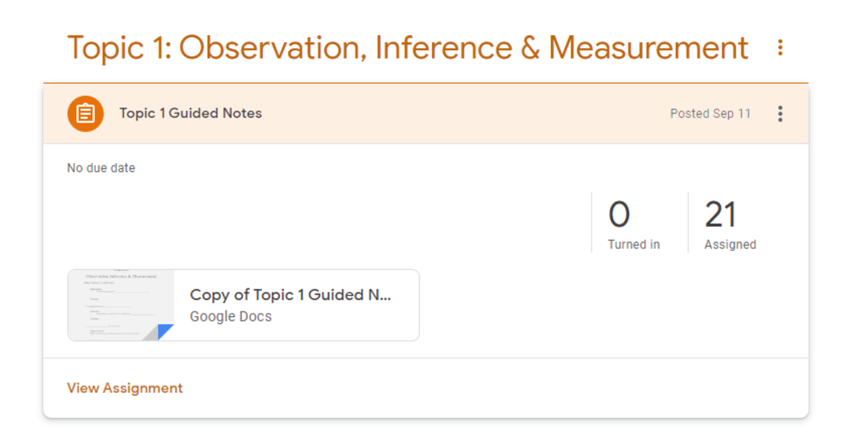Click the No due date text
This screenshot has height=431, width=868.
[101, 168]
